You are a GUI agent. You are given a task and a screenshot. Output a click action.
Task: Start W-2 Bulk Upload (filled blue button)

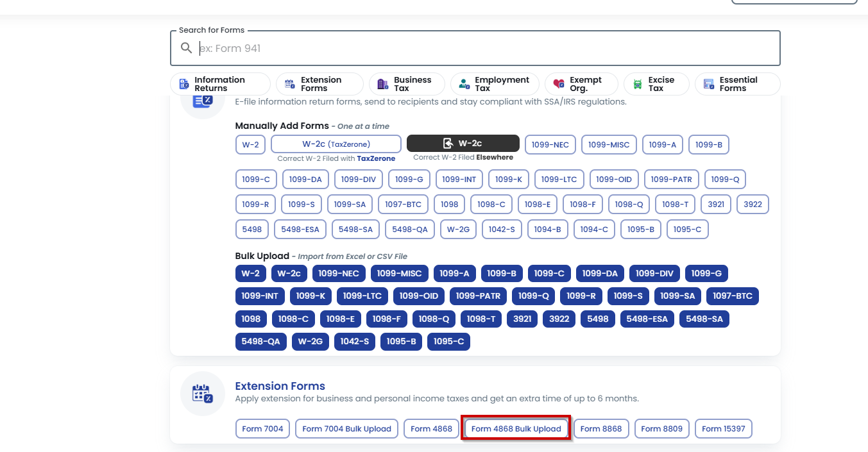[x=251, y=273]
